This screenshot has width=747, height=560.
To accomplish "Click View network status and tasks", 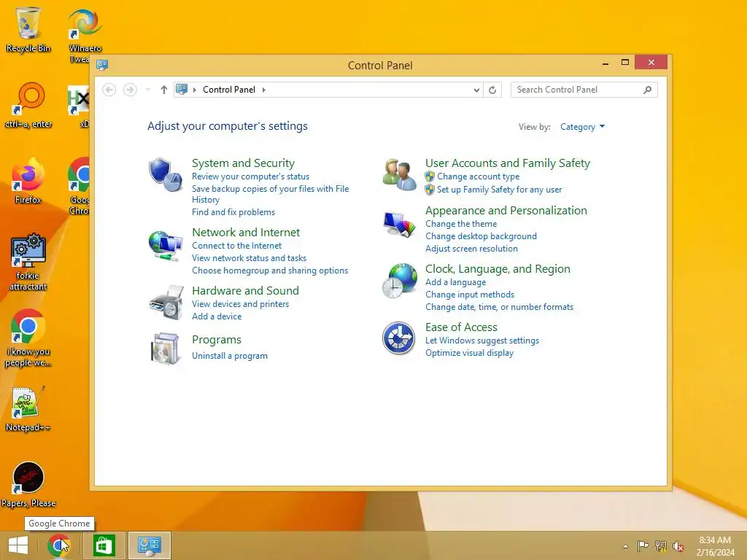I will point(249,258).
